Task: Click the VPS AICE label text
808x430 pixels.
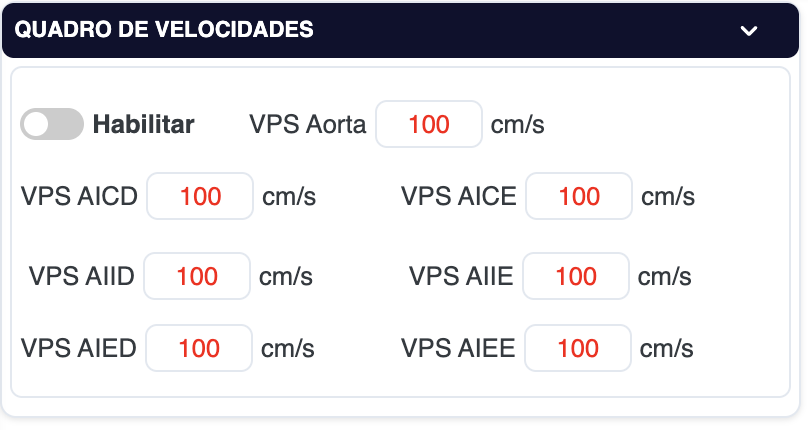Action: pyautogui.click(x=458, y=196)
